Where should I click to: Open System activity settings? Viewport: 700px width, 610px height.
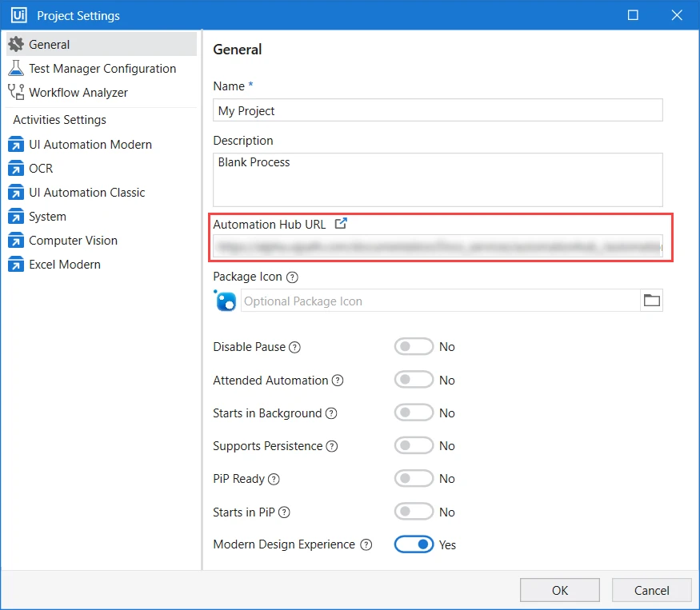[102, 217]
